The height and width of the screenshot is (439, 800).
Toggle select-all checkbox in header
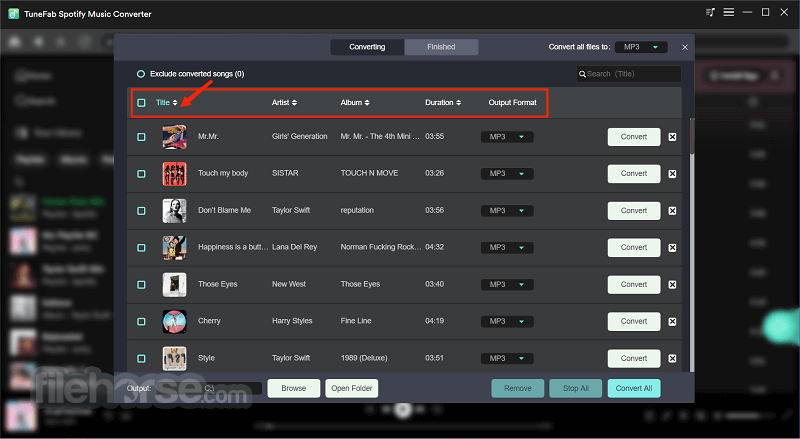[x=141, y=103]
